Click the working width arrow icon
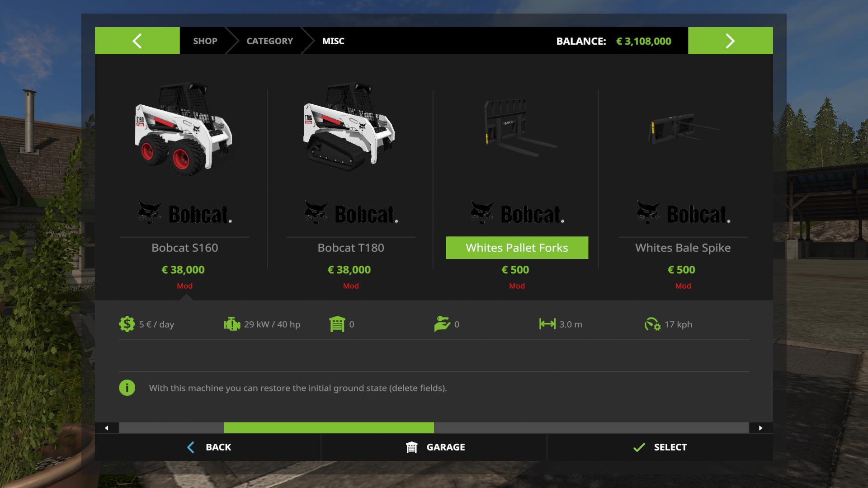The image size is (868, 488). pos(547,324)
